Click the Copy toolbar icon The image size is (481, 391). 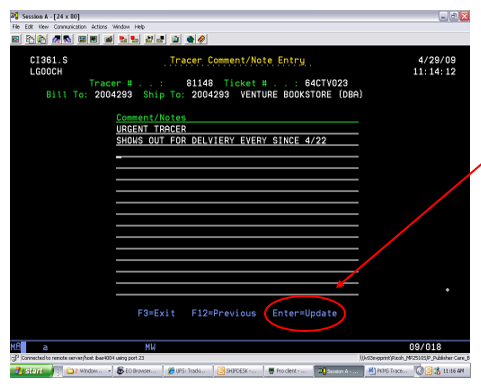click(x=30, y=39)
